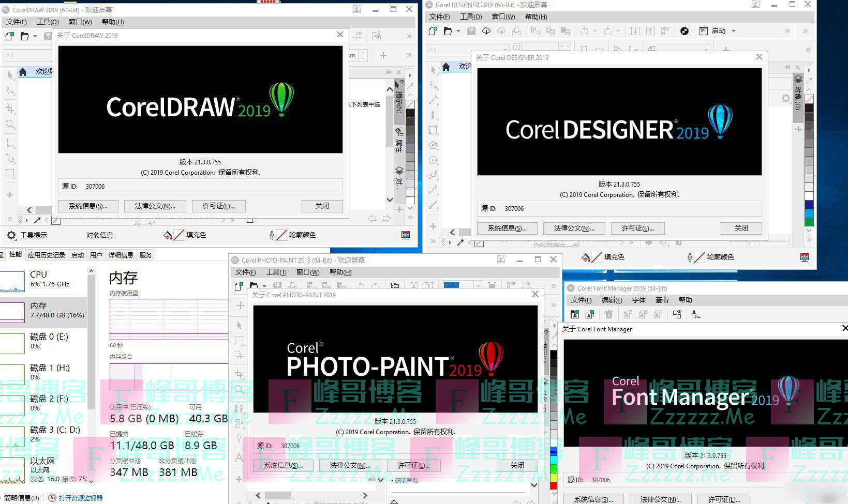Screen dimensions: 848x504
Task: Click font sorting A icon in Font Manager
Action: coord(696,314)
